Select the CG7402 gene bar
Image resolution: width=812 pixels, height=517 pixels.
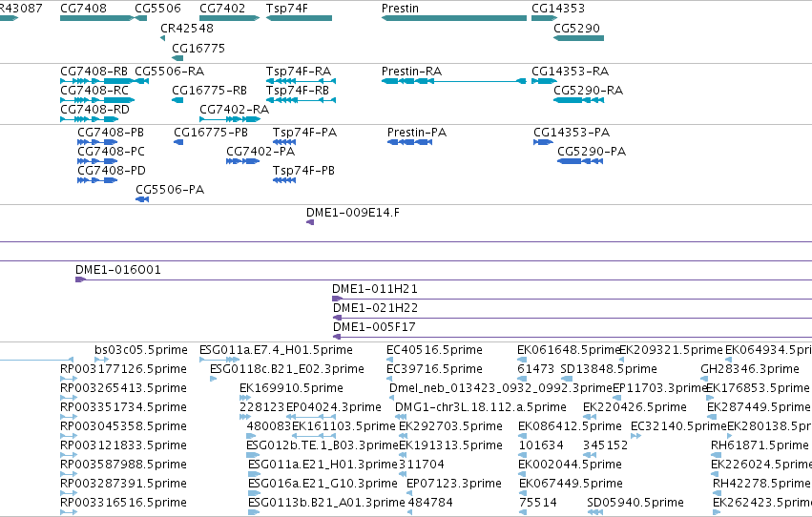[x=229, y=18]
